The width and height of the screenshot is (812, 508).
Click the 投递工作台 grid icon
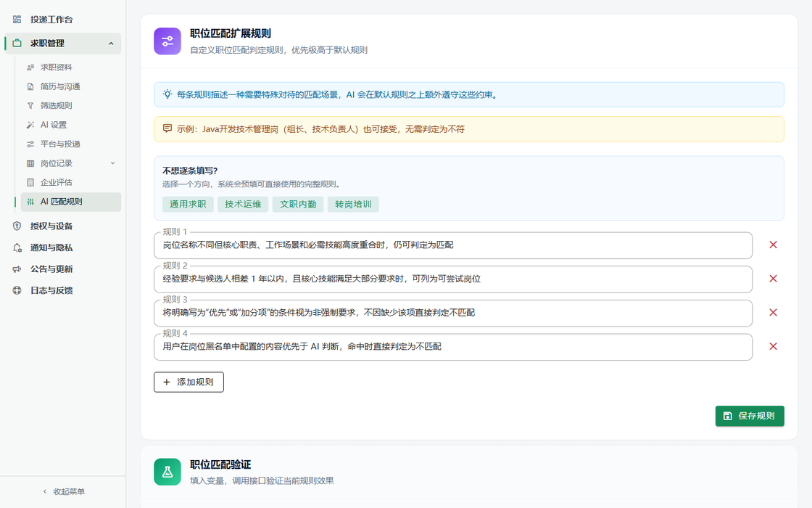point(17,20)
